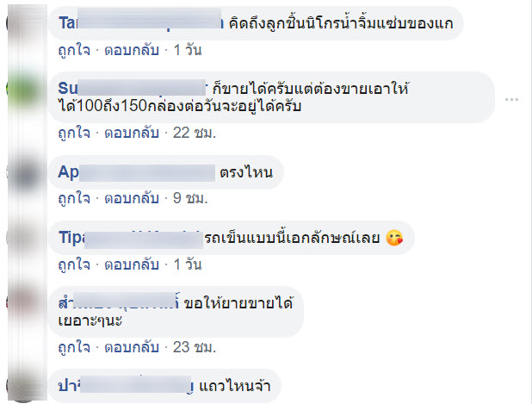Open profile name starting with Su
The width and height of the screenshot is (532, 404).
click(132, 88)
